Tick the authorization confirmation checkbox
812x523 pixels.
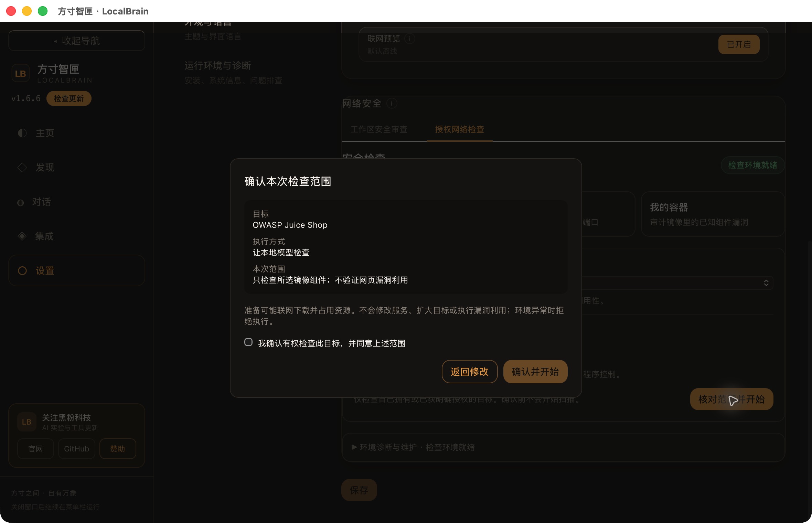tap(248, 342)
